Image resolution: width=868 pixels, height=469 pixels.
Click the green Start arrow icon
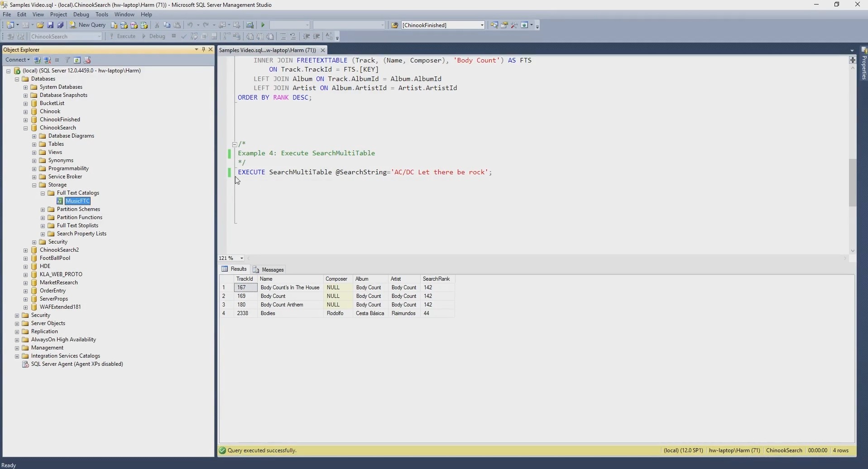[263, 25]
